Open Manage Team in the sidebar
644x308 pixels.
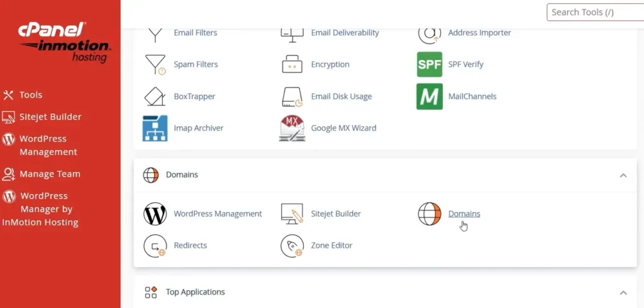click(50, 174)
